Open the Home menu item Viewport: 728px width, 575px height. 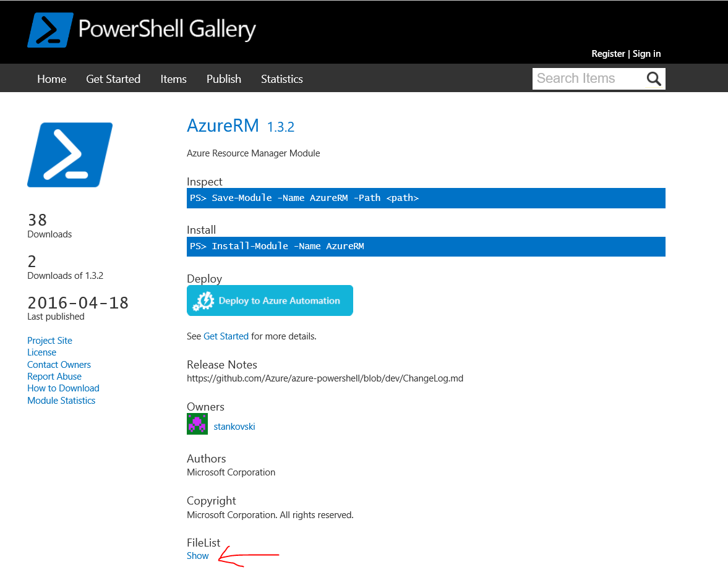[51, 79]
